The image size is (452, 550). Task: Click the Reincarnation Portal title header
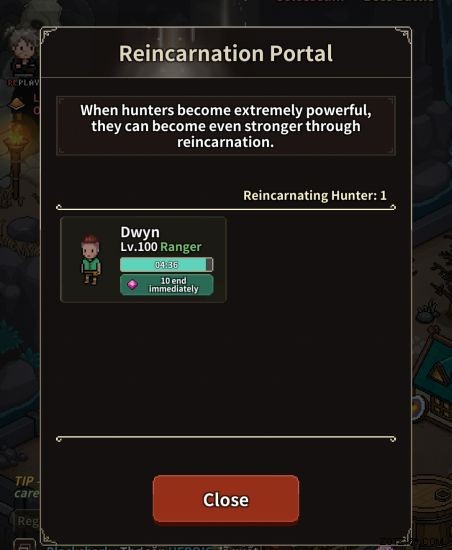[226, 53]
